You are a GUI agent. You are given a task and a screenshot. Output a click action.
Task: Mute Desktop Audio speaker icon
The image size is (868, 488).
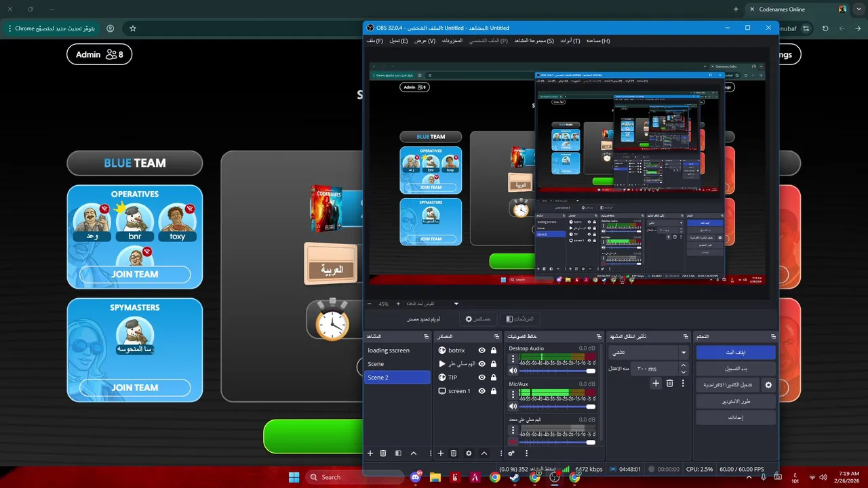click(513, 371)
